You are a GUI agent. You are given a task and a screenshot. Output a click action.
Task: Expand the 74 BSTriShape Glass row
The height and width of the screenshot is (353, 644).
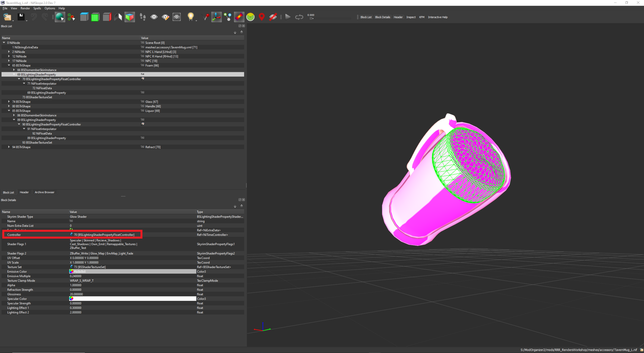(x=9, y=101)
